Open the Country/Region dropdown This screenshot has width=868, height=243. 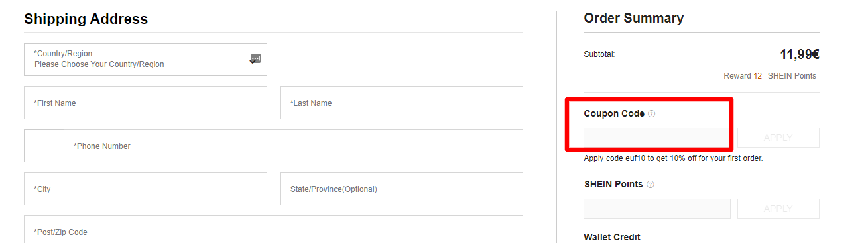(x=145, y=60)
